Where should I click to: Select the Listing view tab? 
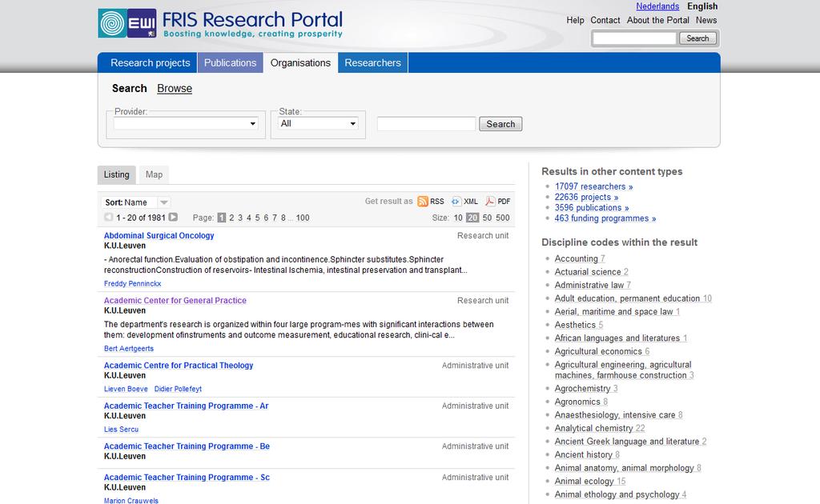coord(117,174)
